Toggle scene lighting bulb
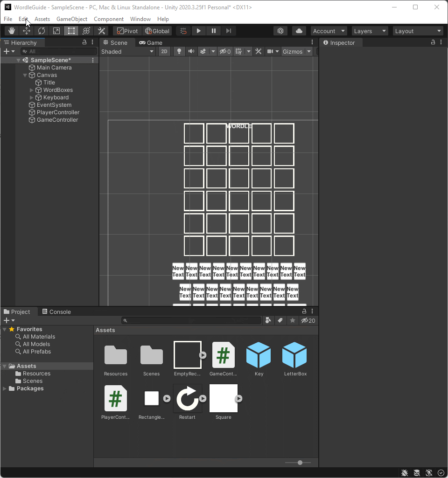Image resolution: width=448 pixels, height=478 pixels. pyautogui.click(x=179, y=51)
